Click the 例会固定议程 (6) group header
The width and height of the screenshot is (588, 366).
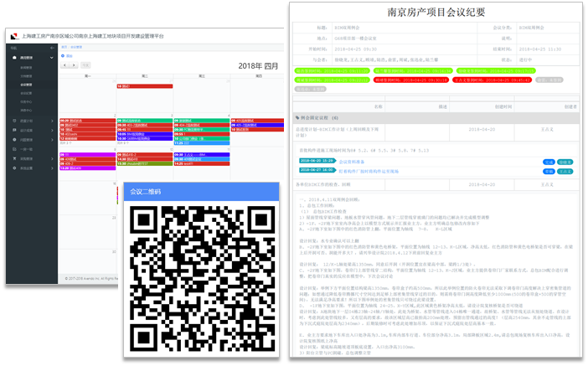[x=436, y=118]
